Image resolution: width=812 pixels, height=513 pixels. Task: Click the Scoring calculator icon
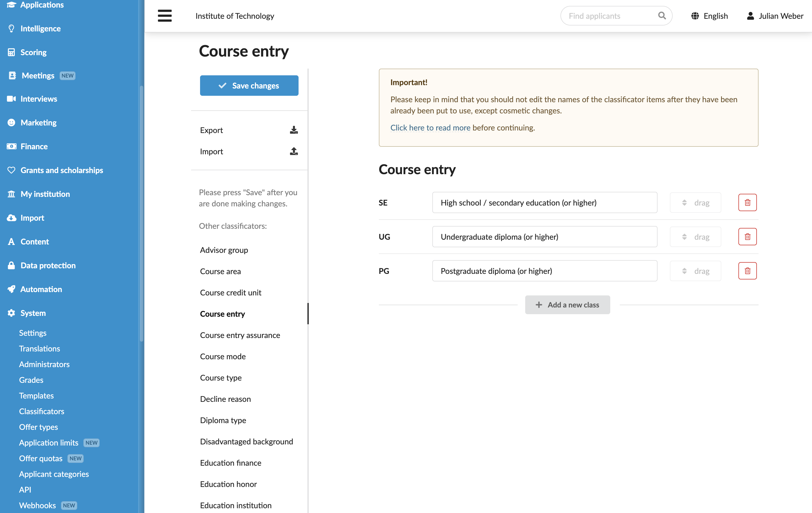point(11,52)
